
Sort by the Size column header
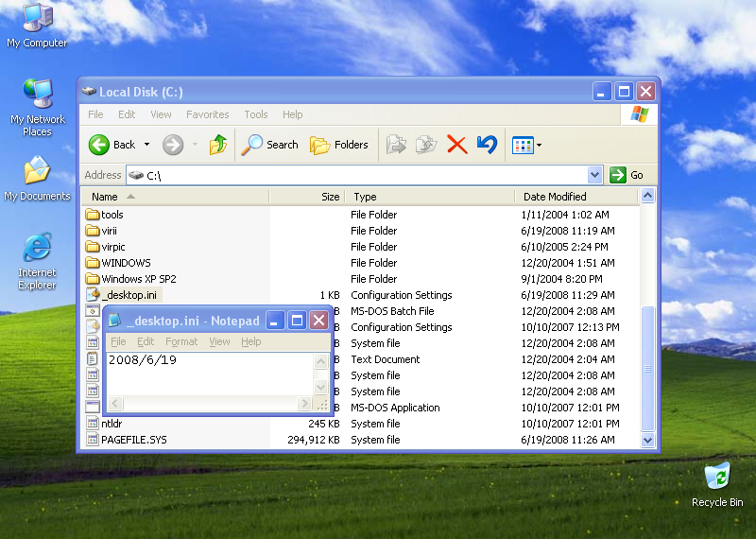click(x=306, y=197)
